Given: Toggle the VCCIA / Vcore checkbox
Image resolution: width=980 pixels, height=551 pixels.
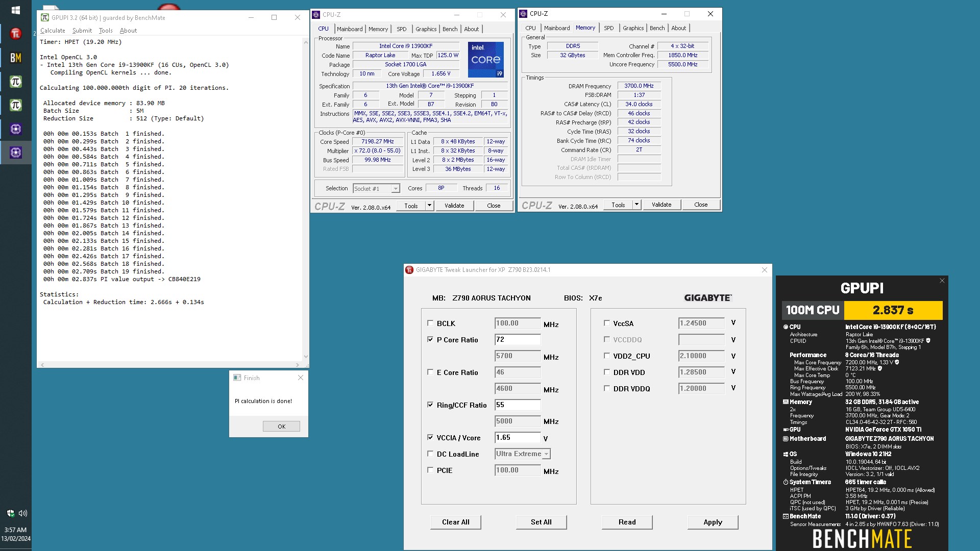Looking at the screenshot, I should coord(430,437).
